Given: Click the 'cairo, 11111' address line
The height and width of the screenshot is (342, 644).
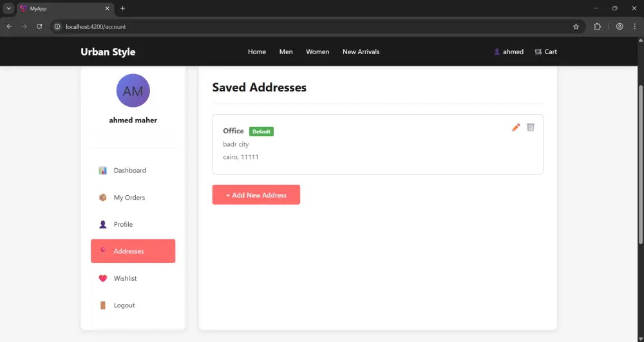Looking at the screenshot, I should tap(241, 157).
